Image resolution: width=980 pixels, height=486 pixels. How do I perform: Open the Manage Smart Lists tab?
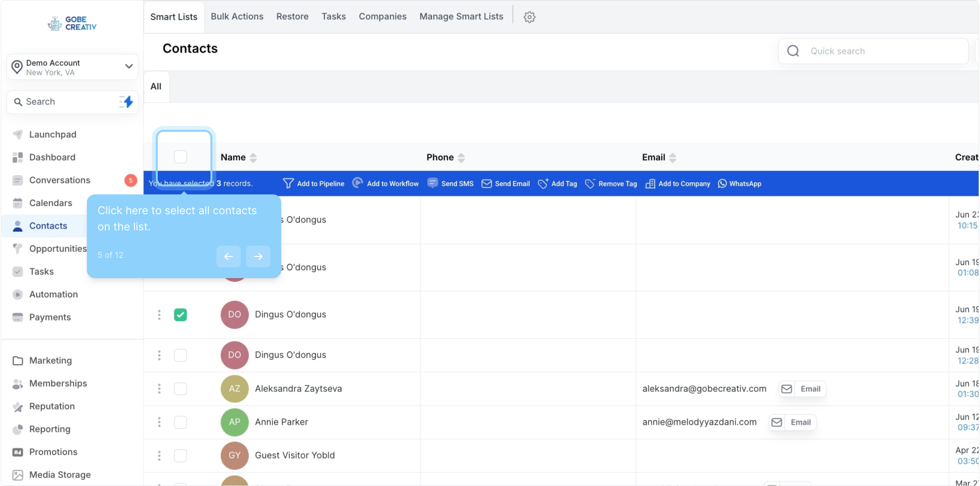click(461, 17)
